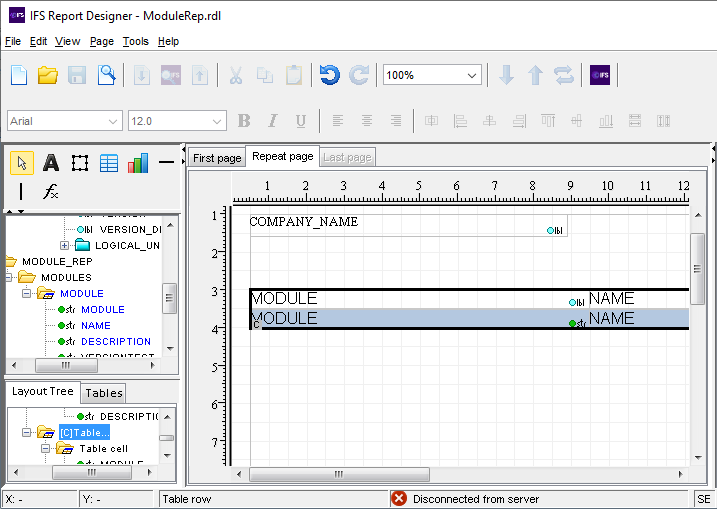Click the Save diskette icon
Viewport: 717px width, 509px height.
coord(77,75)
